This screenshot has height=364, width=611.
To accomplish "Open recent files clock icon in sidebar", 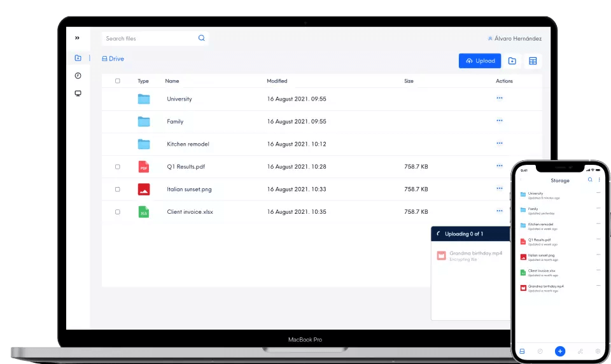I will 78,76.
